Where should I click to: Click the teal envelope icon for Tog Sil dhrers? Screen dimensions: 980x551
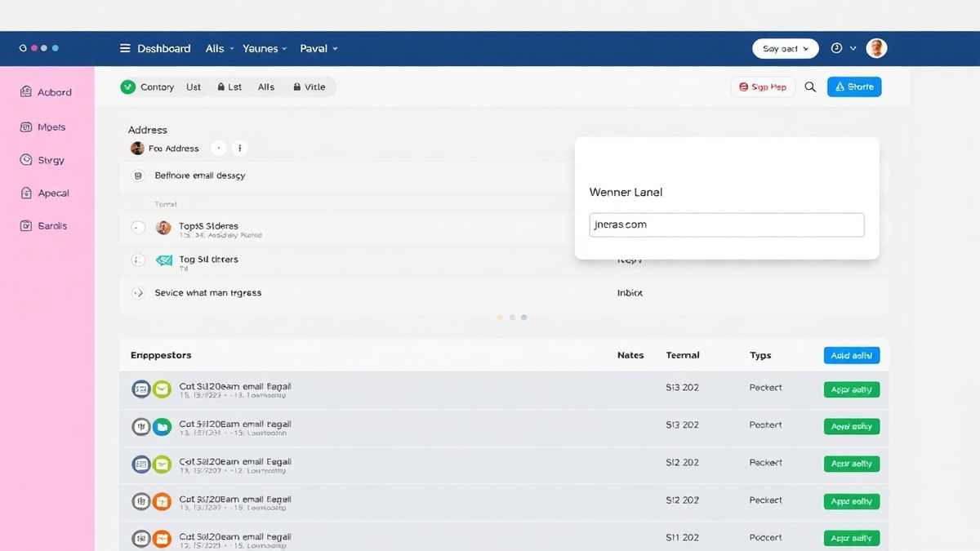click(163, 260)
